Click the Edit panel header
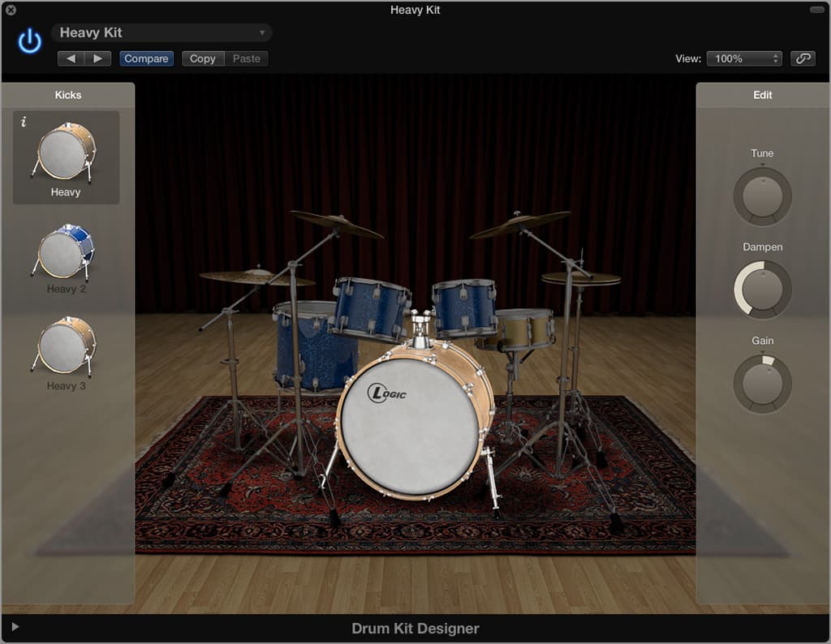This screenshot has width=831, height=644. click(763, 96)
